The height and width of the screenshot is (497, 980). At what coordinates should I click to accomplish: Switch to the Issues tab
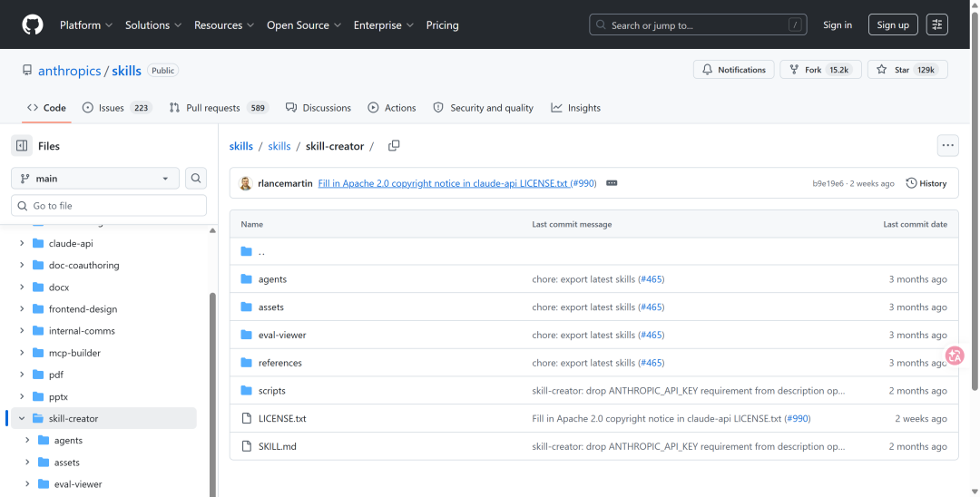pos(117,108)
